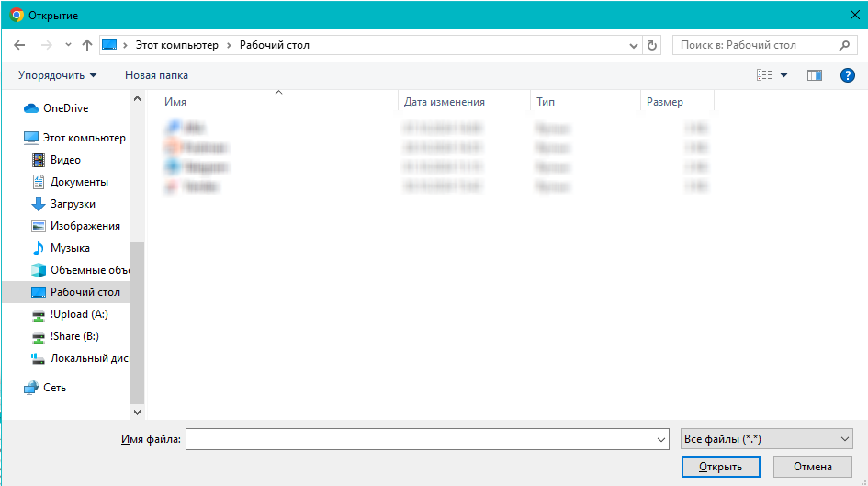Open the 'Все файлы (*.*)' filter dropdown

point(766,439)
